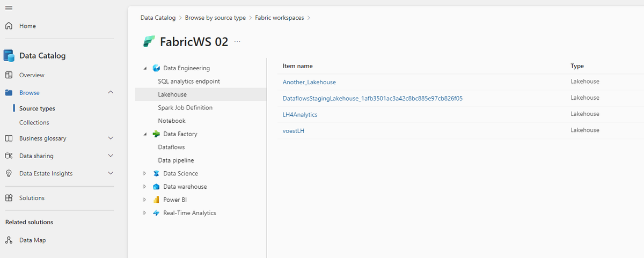This screenshot has height=258, width=644.
Task: Click Lakehouse type cell for voestLH
Action: click(x=585, y=130)
